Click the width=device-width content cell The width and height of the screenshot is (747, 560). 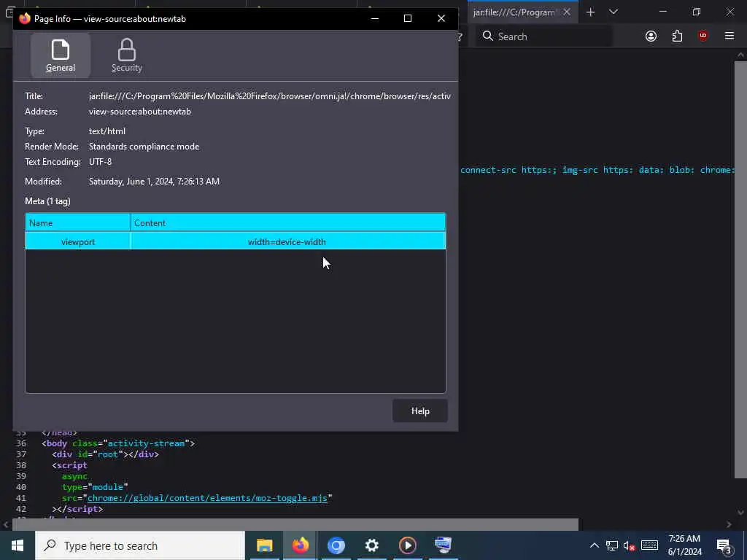[x=287, y=242]
